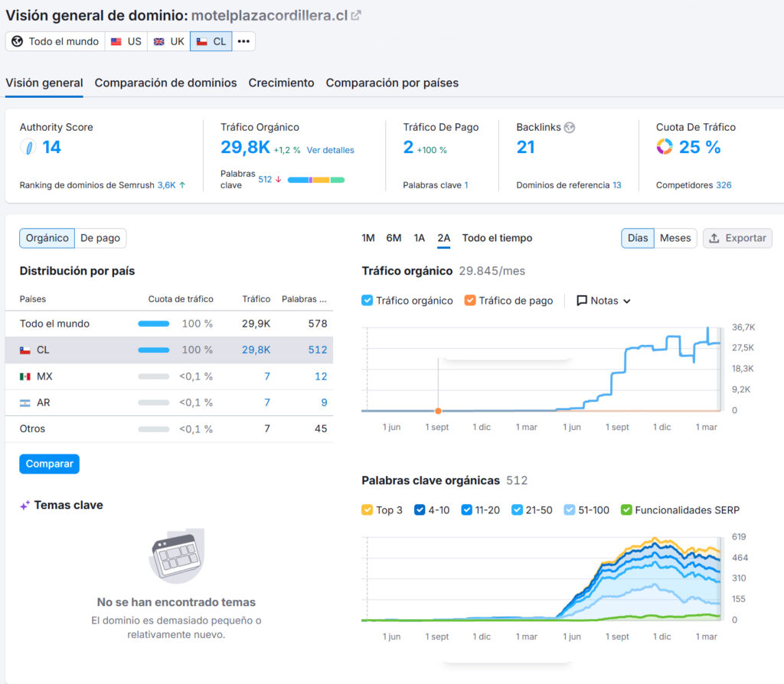Click the red down arrow next to 512

coord(279,179)
